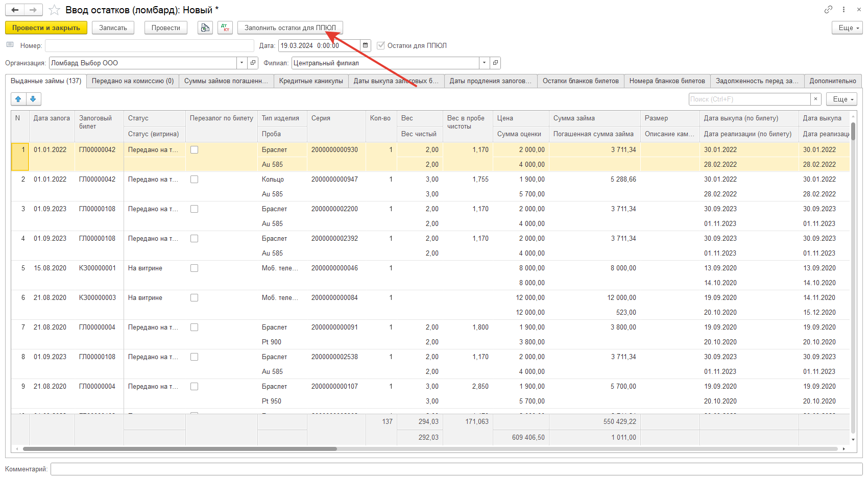Image resolution: width=868 pixels, height=479 pixels.
Task: Focus the Номер input field
Action: 150,45
